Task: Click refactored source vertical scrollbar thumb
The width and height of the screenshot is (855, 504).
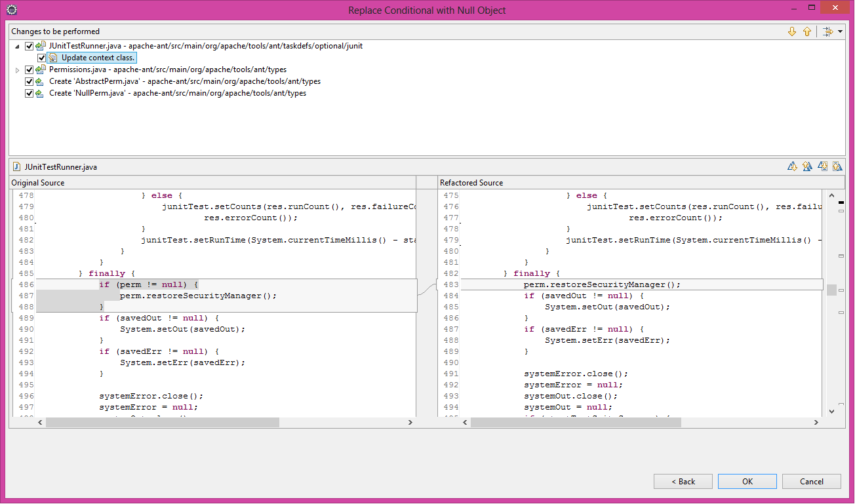Action: click(x=831, y=290)
